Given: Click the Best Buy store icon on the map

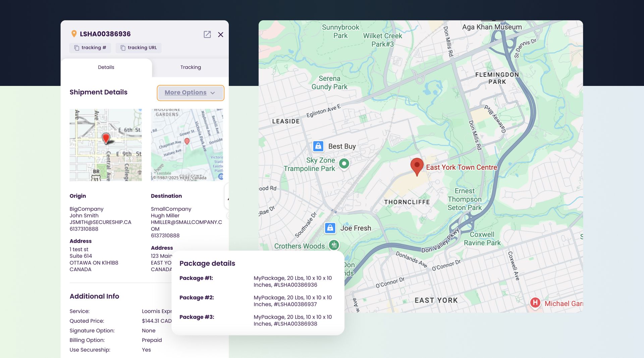Looking at the screenshot, I should (x=318, y=146).
